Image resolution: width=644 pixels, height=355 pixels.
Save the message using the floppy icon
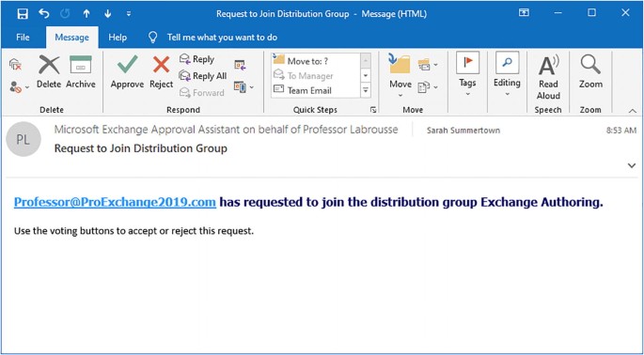tap(23, 13)
